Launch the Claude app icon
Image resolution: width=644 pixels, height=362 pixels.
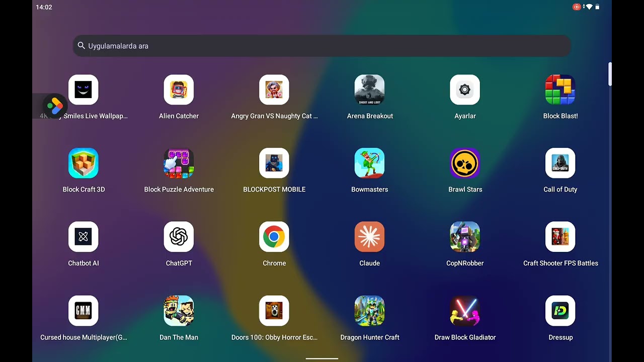370,237
